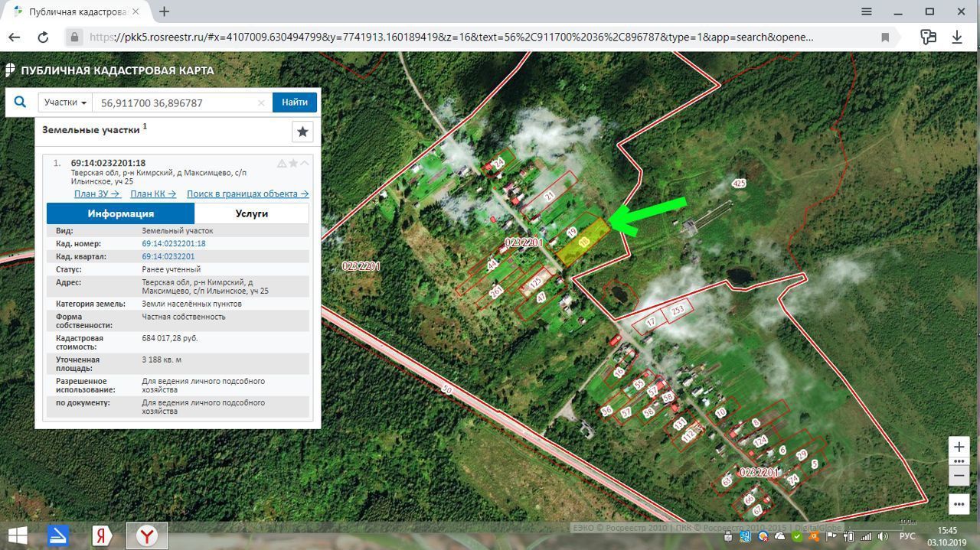980x550 pixels.
Task: Click the Yandex Browser taskbar icon
Action: (146, 535)
